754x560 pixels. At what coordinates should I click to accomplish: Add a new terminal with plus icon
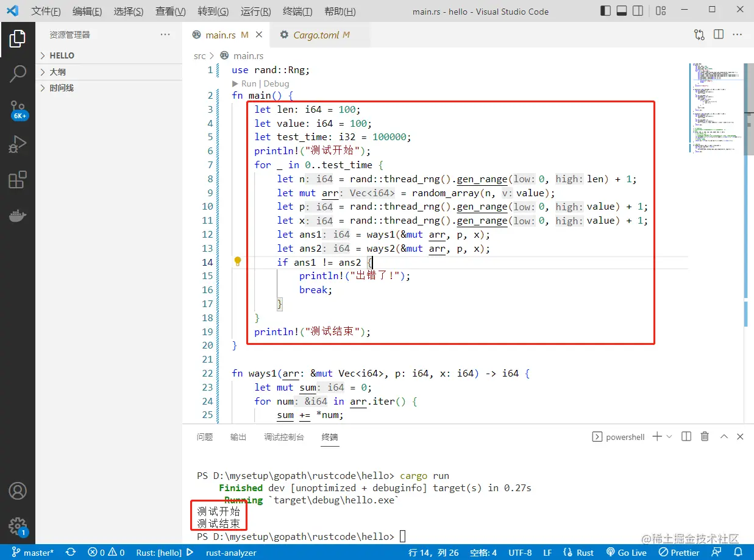pyautogui.click(x=657, y=436)
